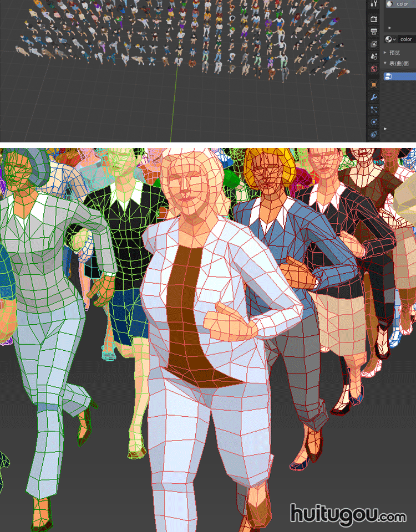
Task: Open the Physics properties tab
Action: (x=374, y=122)
